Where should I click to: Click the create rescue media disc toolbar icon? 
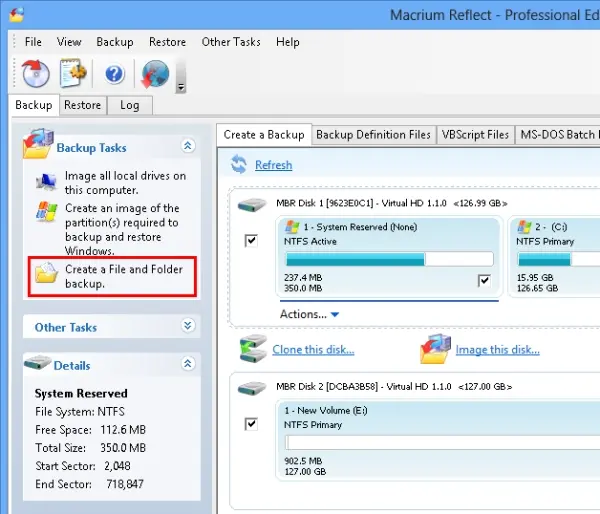(x=36, y=73)
